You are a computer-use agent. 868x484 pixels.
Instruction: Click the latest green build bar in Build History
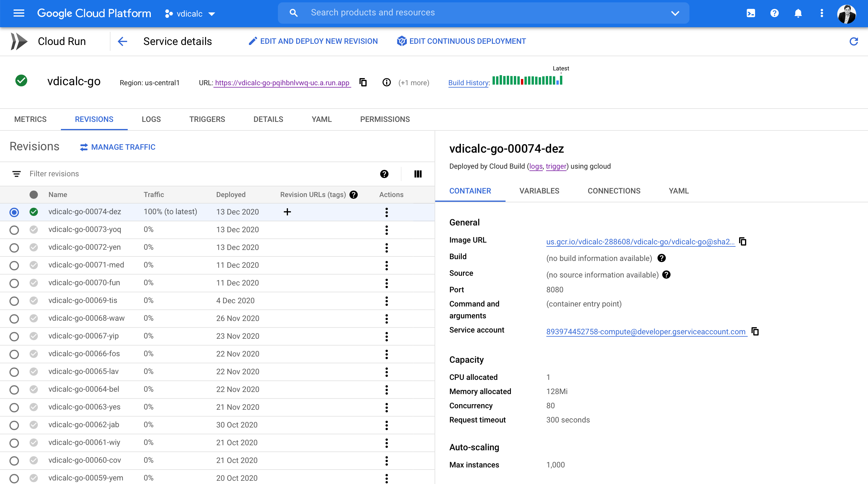click(x=561, y=80)
